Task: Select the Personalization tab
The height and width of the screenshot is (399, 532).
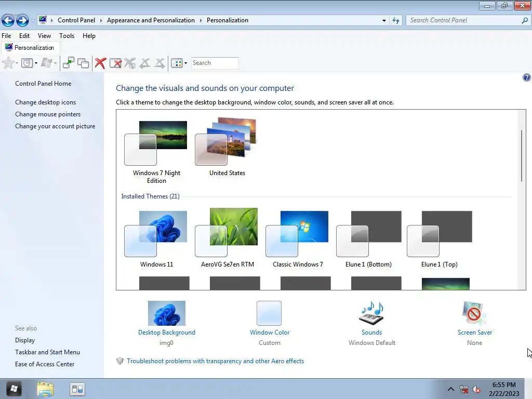Action: 31,47
